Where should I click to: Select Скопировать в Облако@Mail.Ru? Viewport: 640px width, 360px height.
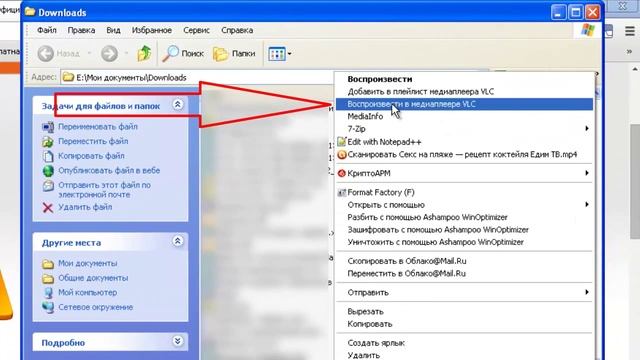point(464,261)
